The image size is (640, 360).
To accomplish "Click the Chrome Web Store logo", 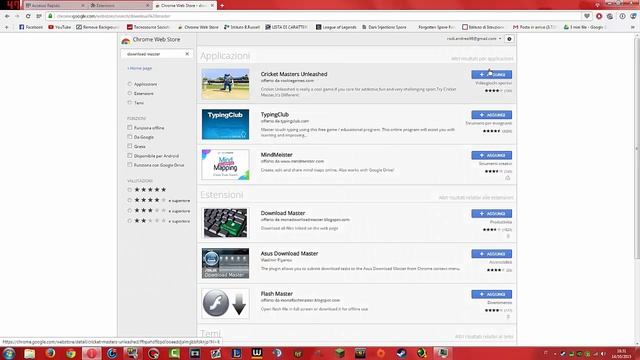I will coord(126,40).
